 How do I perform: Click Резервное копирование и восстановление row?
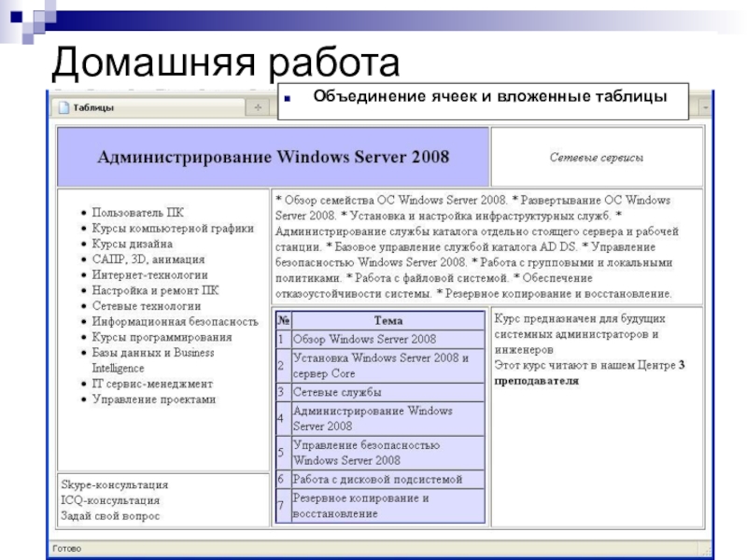tap(360, 505)
